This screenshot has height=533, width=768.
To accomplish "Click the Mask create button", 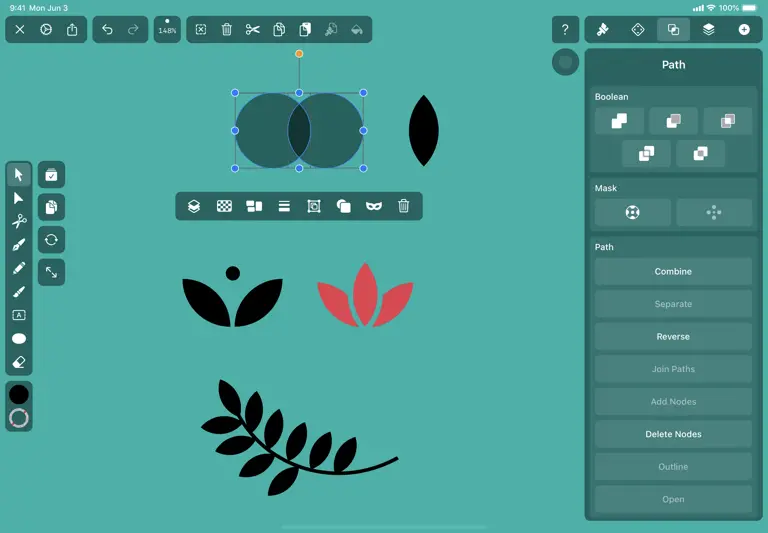I will click(x=632, y=213).
